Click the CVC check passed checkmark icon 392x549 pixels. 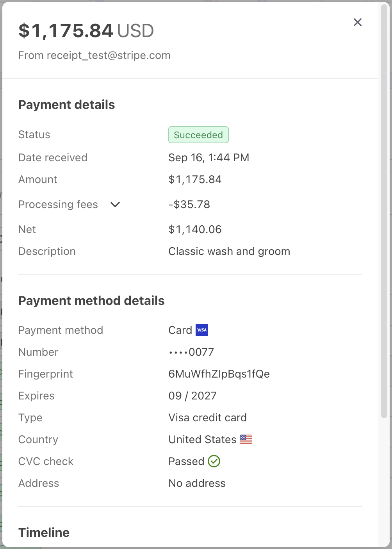(x=214, y=461)
